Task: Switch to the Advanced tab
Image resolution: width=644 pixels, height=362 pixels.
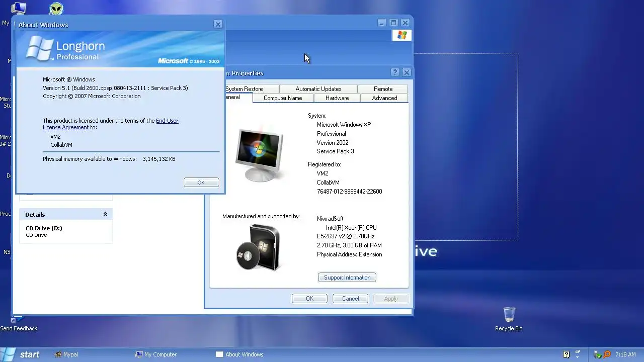Action: click(384, 98)
